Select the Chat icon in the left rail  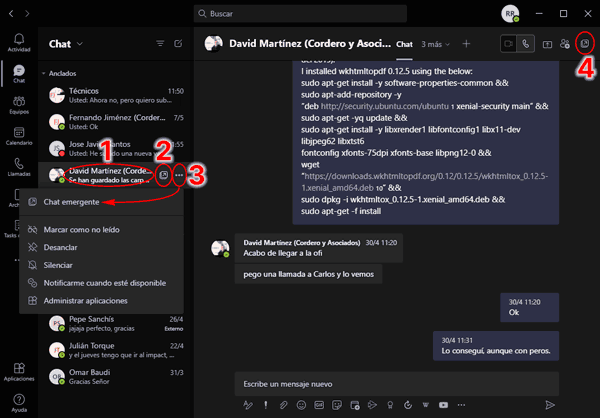19,73
